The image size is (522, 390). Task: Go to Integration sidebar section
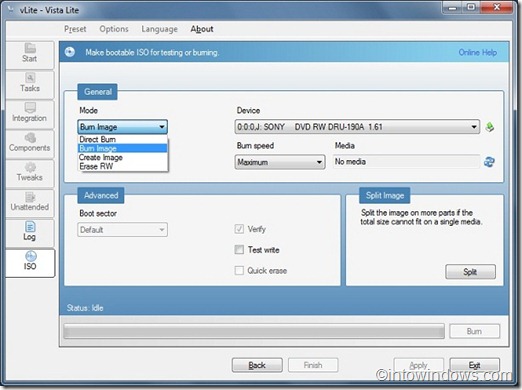tap(30, 114)
